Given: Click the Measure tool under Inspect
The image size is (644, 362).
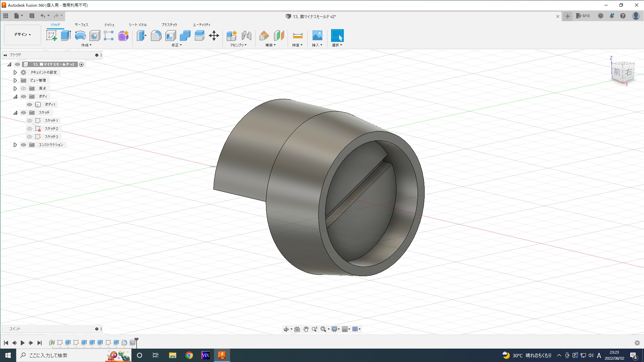Looking at the screenshot, I should [x=298, y=36].
